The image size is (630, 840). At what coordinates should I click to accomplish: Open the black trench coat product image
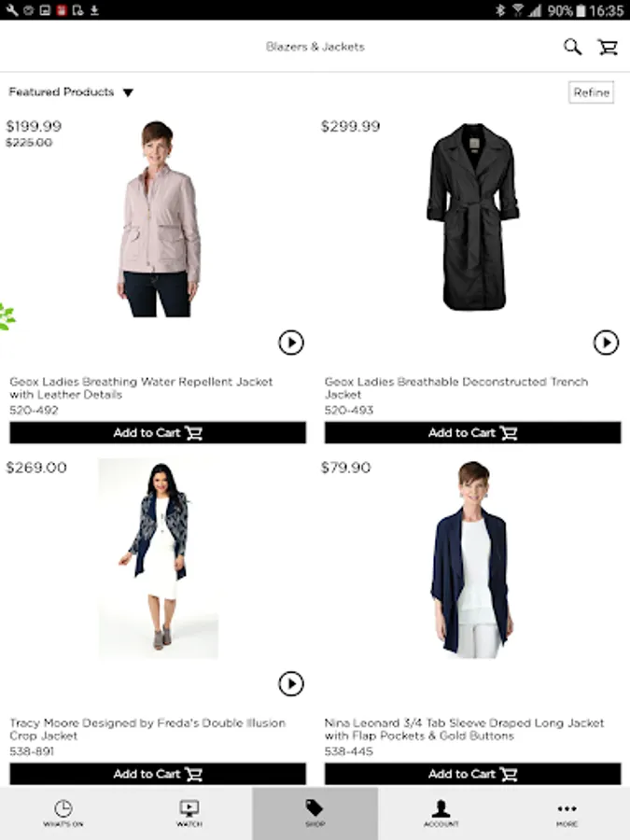[473, 217]
